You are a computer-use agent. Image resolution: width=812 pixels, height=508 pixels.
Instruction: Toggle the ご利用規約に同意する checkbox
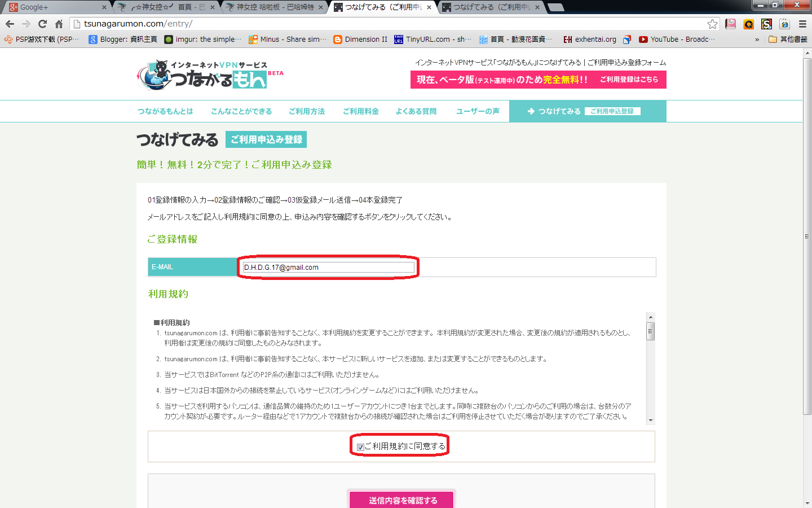coord(360,447)
